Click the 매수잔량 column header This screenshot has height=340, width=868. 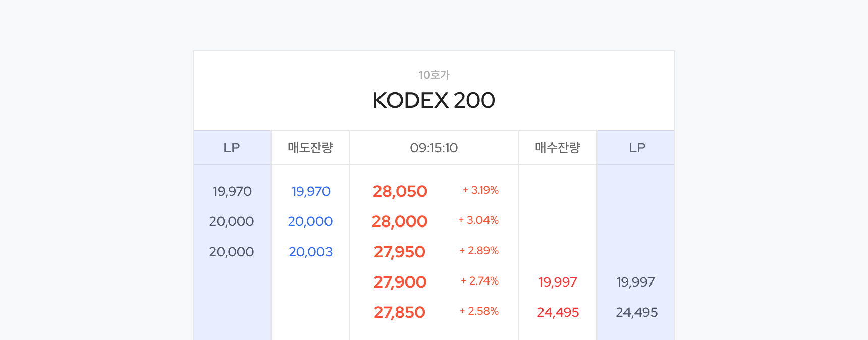coord(558,148)
